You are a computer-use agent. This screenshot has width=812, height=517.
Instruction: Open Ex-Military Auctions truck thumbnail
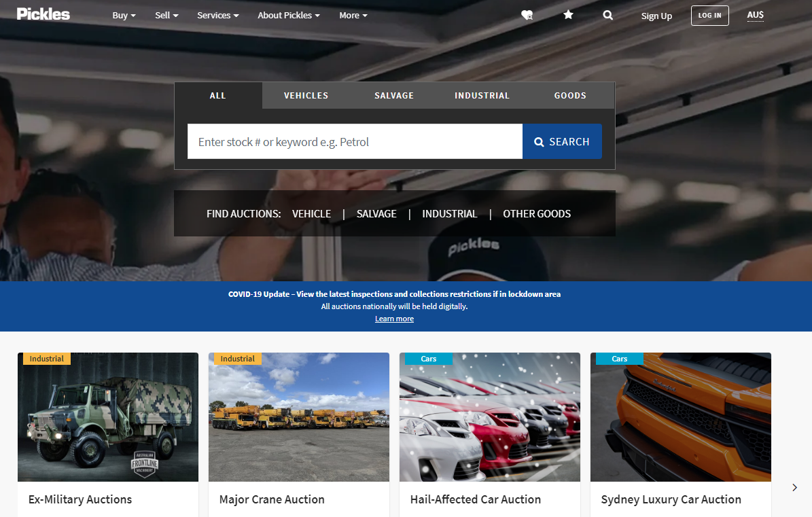pos(108,417)
